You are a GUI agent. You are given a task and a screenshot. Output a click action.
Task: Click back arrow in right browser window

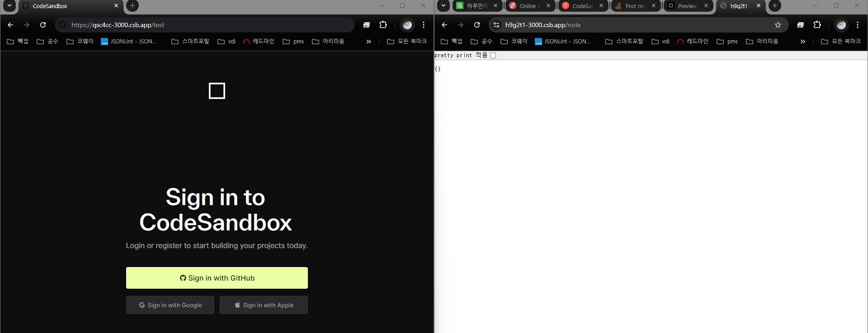pos(444,25)
